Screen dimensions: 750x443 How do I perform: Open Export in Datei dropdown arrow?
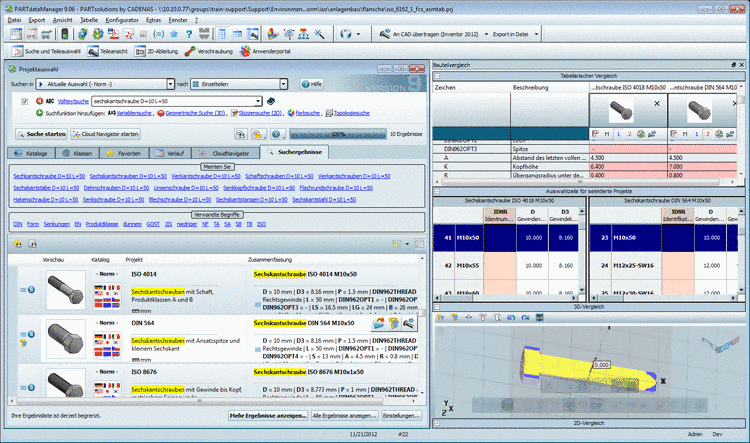[536, 34]
